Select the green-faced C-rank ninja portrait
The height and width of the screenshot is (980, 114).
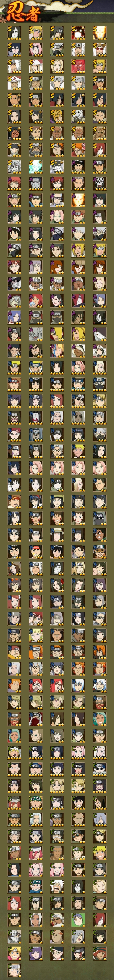pos(78,920)
